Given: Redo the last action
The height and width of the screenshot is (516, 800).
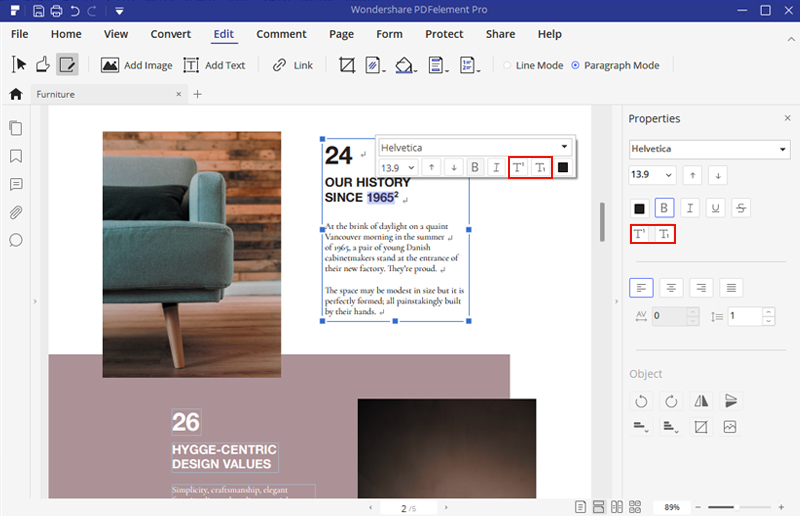Looking at the screenshot, I should pyautogui.click(x=92, y=11).
